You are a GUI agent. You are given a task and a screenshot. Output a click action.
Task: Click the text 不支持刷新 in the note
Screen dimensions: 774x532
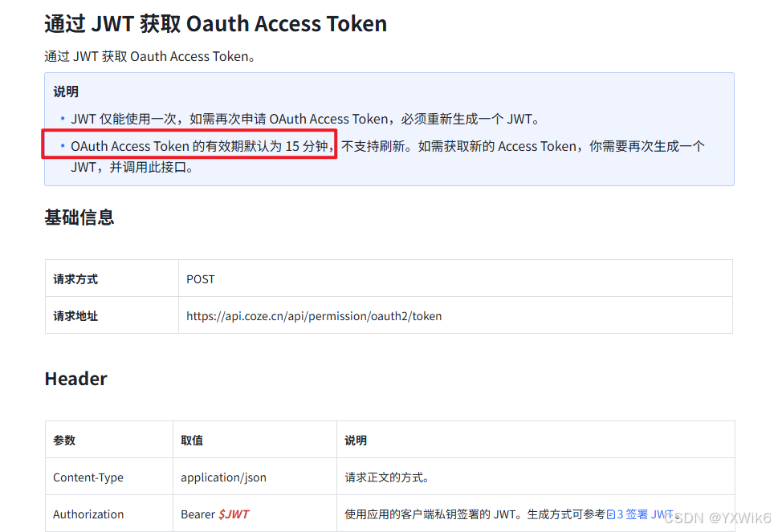[373, 146]
